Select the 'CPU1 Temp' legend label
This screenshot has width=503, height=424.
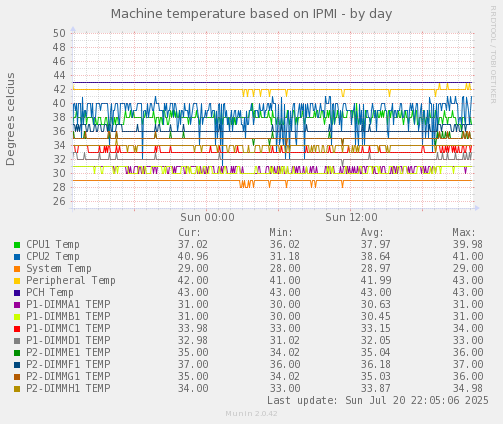click(53, 244)
